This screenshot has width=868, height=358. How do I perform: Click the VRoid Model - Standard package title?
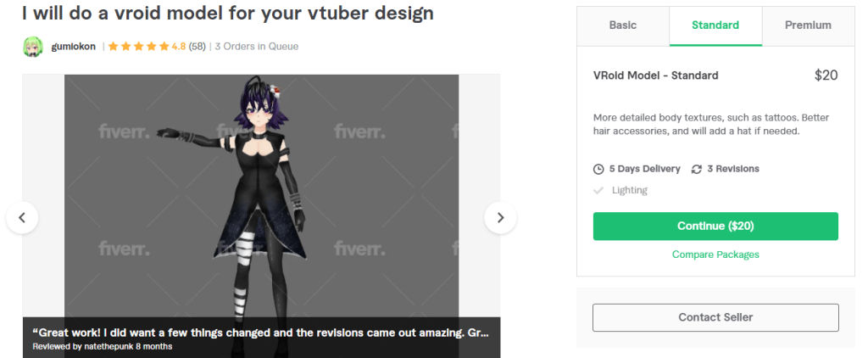pos(656,76)
